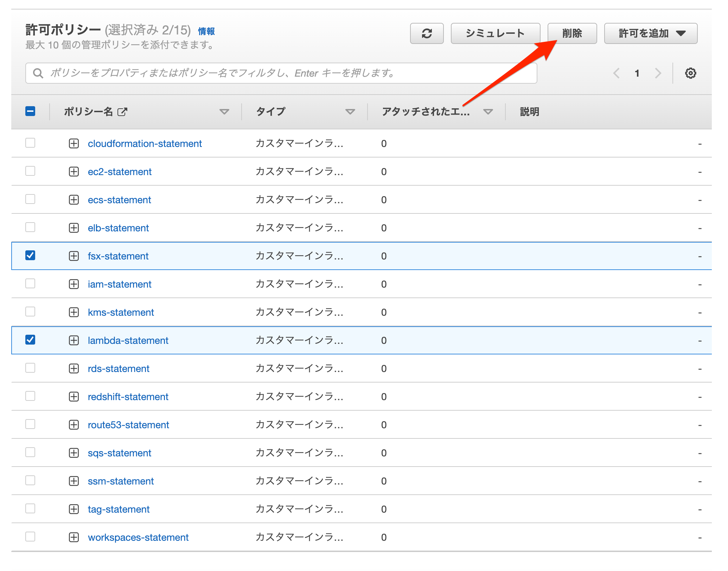The width and height of the screenshot is (728, 571).
Task: Focus the policy filter search field
Action: pyautogui.click(x=281, y=73)
